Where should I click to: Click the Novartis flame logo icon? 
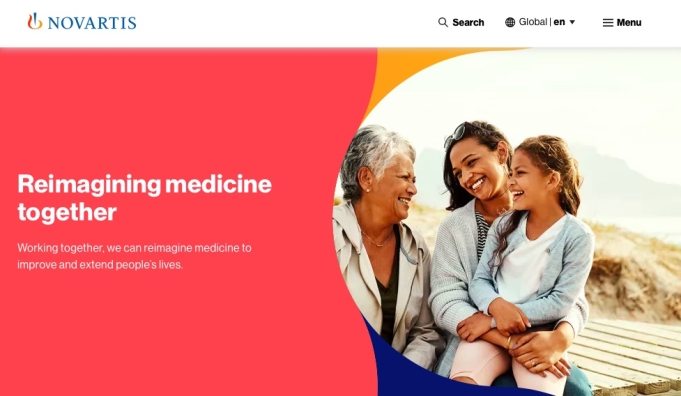(x=35, y=21)
